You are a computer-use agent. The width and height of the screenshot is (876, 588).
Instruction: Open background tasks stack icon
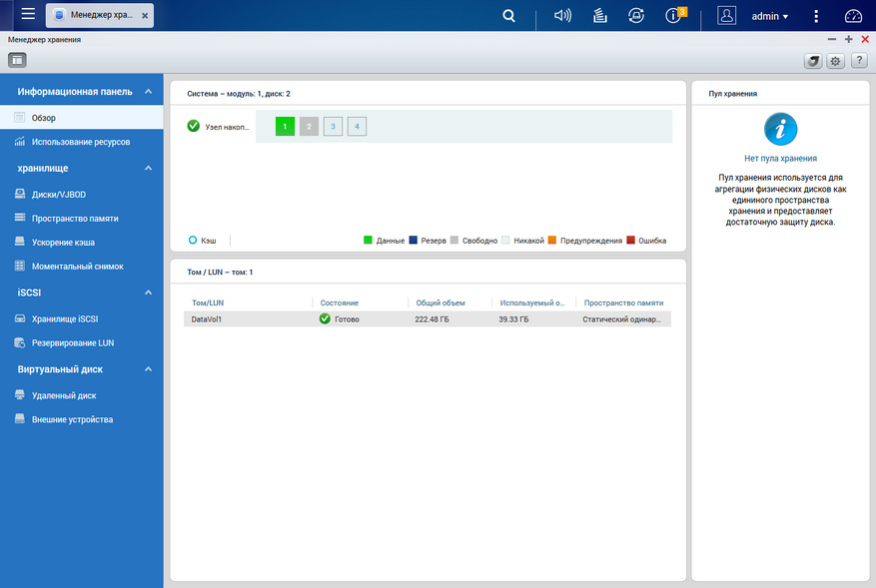pos(600,16)
